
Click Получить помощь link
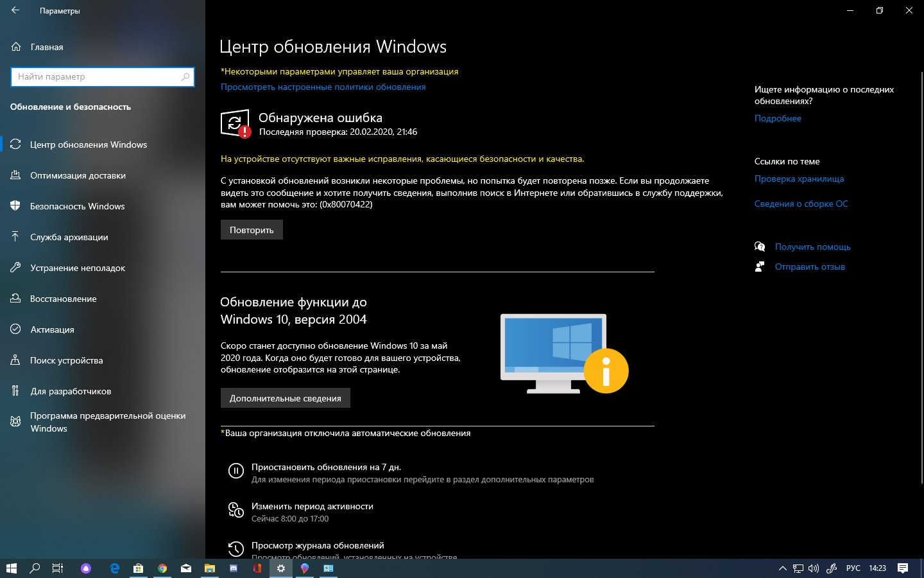pos(812,247)
